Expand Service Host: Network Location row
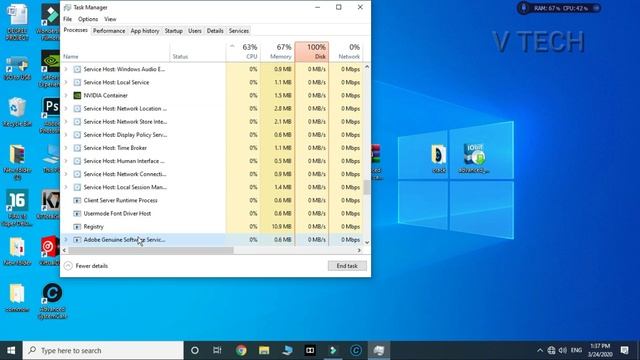The width and height of the screenshot is (640, 360). [66, 109]
